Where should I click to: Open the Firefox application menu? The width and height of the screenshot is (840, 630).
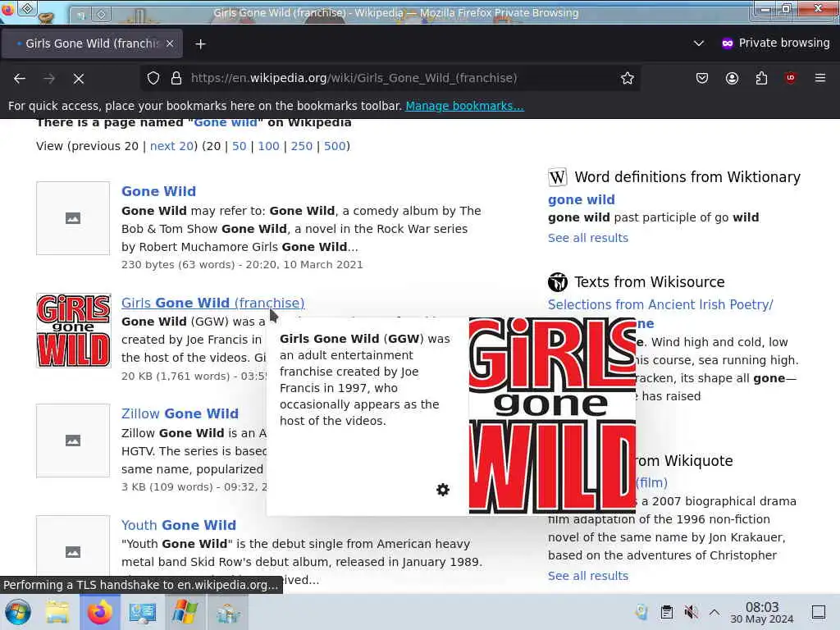point(820,78)
